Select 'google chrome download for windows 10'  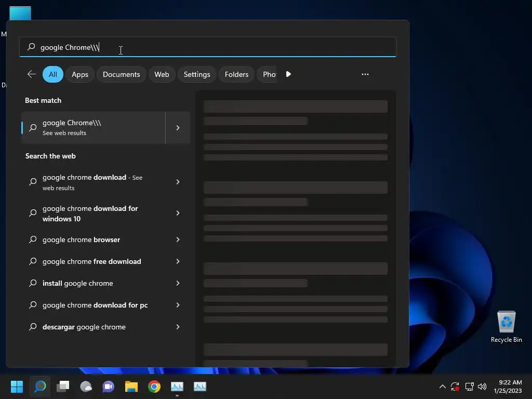pos(94,214)
